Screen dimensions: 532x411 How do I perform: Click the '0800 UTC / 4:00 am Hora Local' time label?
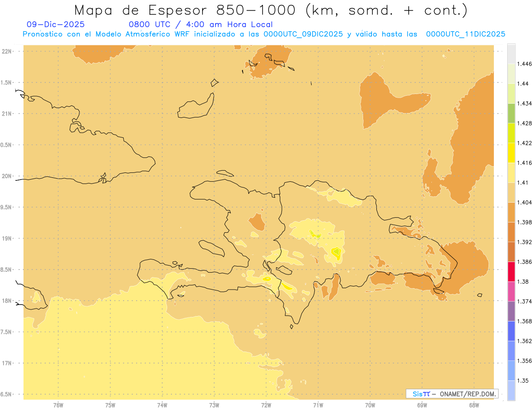pos(200,24)
